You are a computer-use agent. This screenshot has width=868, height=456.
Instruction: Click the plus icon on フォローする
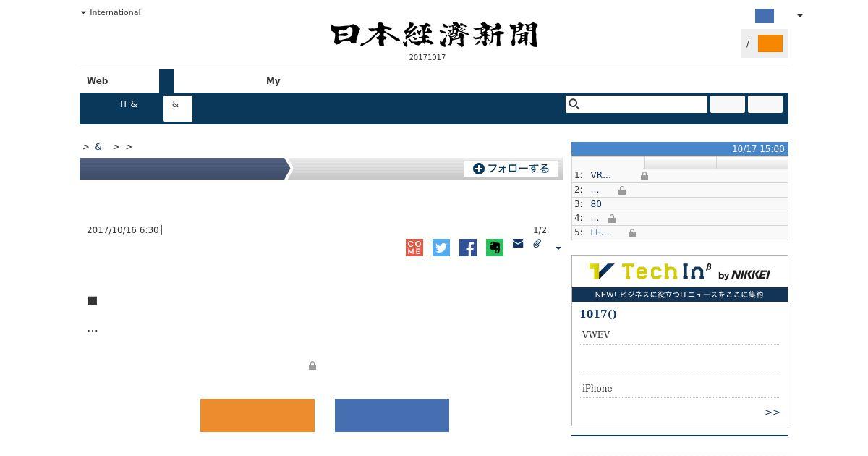pos(478,169)
